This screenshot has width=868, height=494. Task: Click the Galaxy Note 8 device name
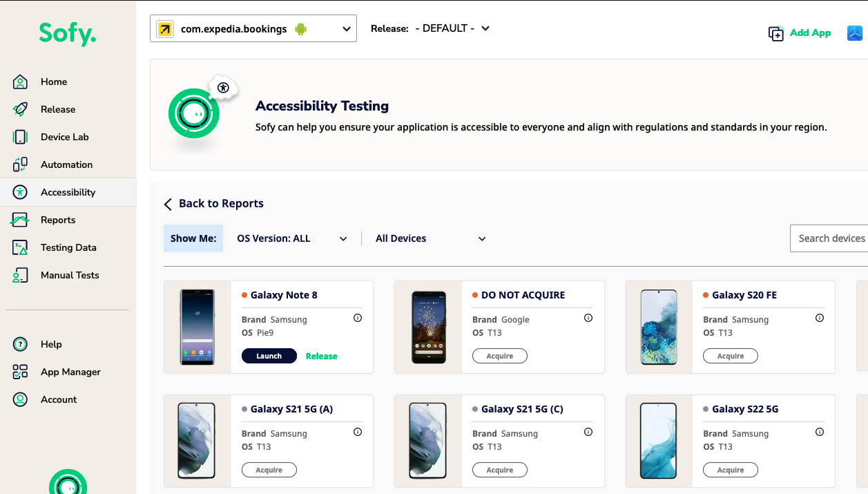(284, 295)
